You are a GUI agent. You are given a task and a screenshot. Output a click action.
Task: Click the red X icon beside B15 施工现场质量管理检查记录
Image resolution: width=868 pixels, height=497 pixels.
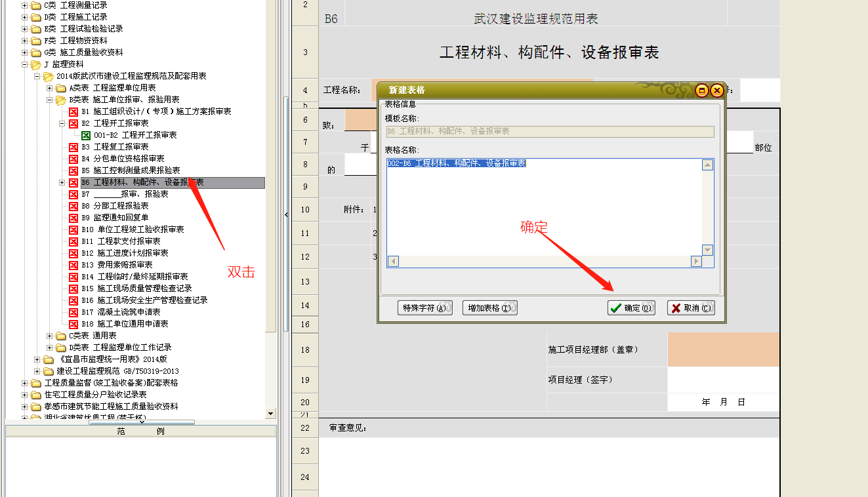(73, 288)
